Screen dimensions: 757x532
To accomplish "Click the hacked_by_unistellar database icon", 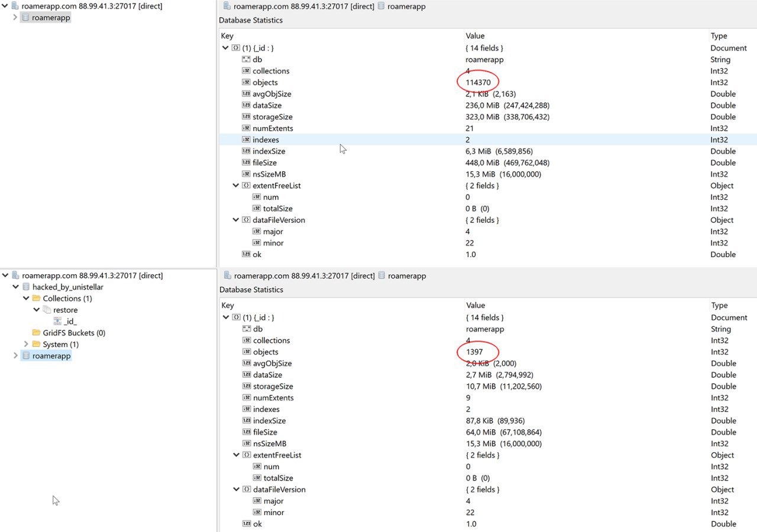I will click(x=25, y=287).
